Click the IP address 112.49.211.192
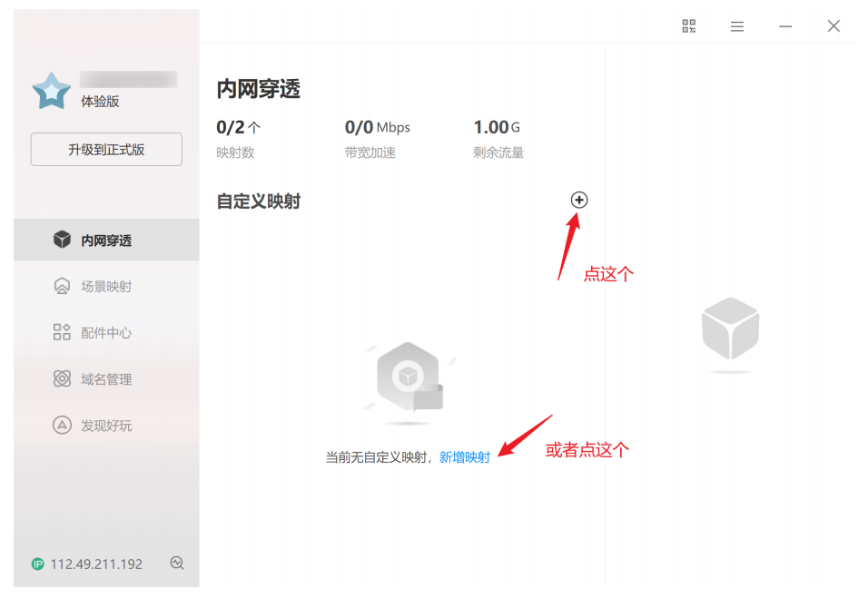Screen dimensions: 868x608 (x=96, y=564)
